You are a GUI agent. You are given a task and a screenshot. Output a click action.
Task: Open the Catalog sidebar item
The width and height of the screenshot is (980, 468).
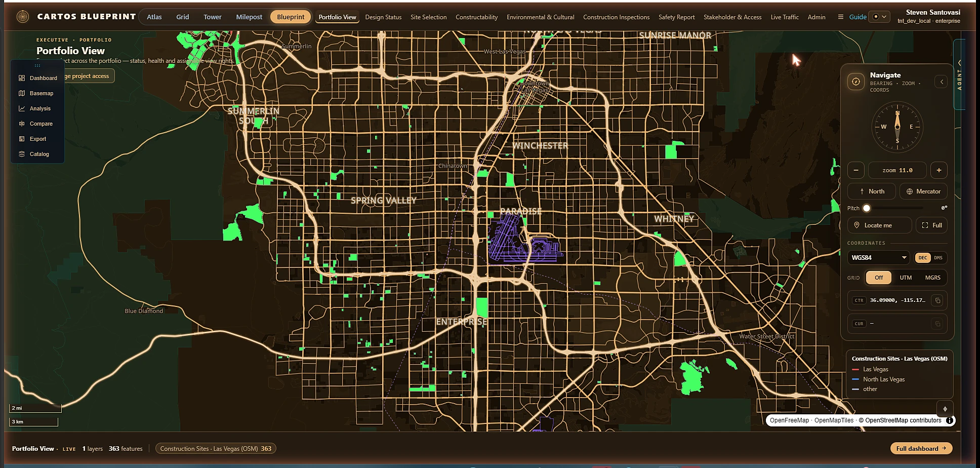pyautogui.click(x=38, y=154)
